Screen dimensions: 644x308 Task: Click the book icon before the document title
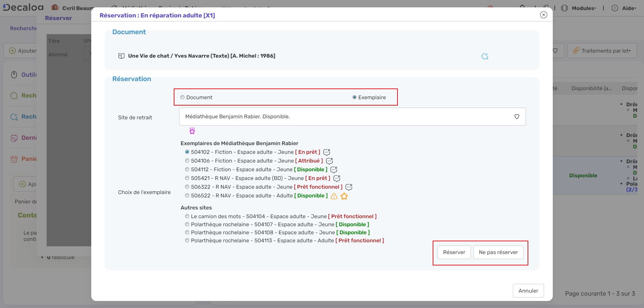pyautogui.click(x=121, y=56)
